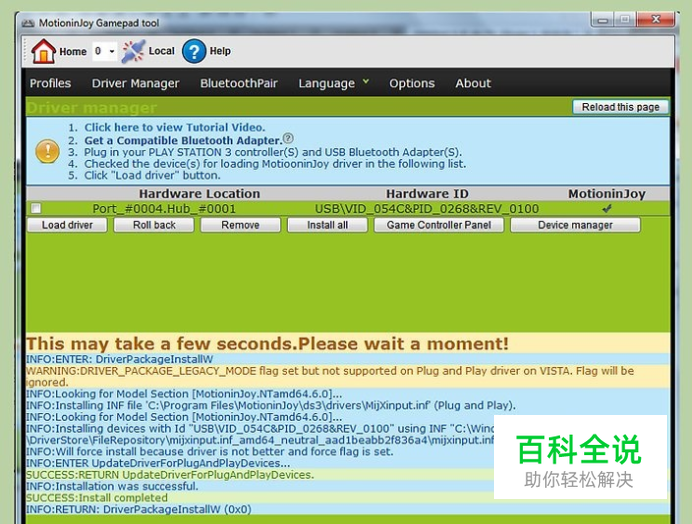Check the Port_#0004.Hub_#0001 device checkbox
The height and width of the screenshot is (524, 692).
(x=36, y=208)
